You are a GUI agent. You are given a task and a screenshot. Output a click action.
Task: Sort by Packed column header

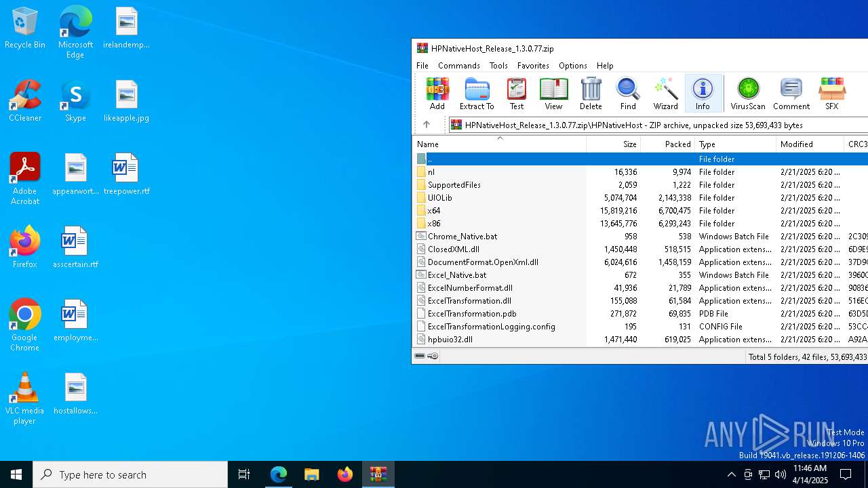pos(668,144)
